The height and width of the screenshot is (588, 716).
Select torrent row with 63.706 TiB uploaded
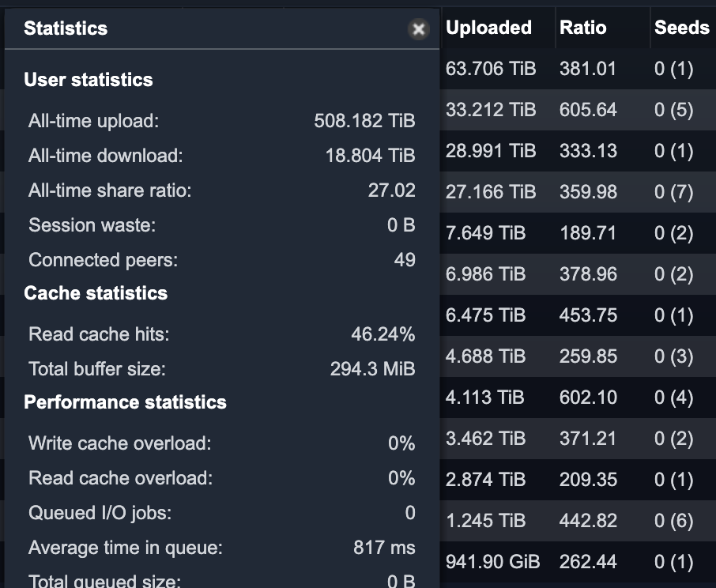pyautogui.click(x=578, y=69)
